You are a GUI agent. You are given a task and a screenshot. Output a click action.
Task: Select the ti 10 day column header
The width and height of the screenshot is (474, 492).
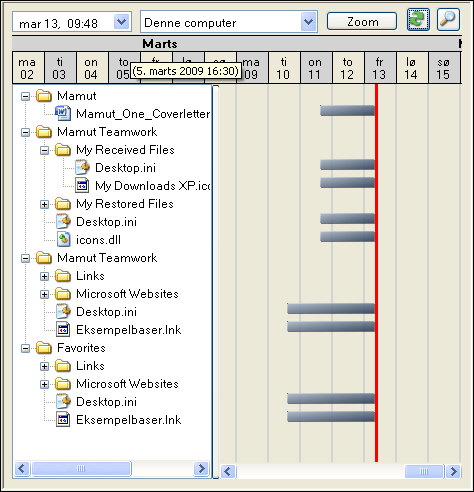[x=284, y=68]
